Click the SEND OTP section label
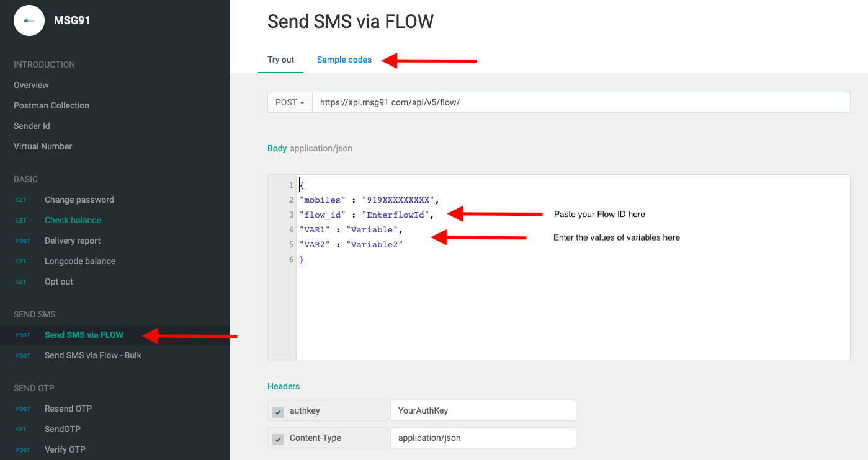This screenshot has height=460, width=868. 34,388
